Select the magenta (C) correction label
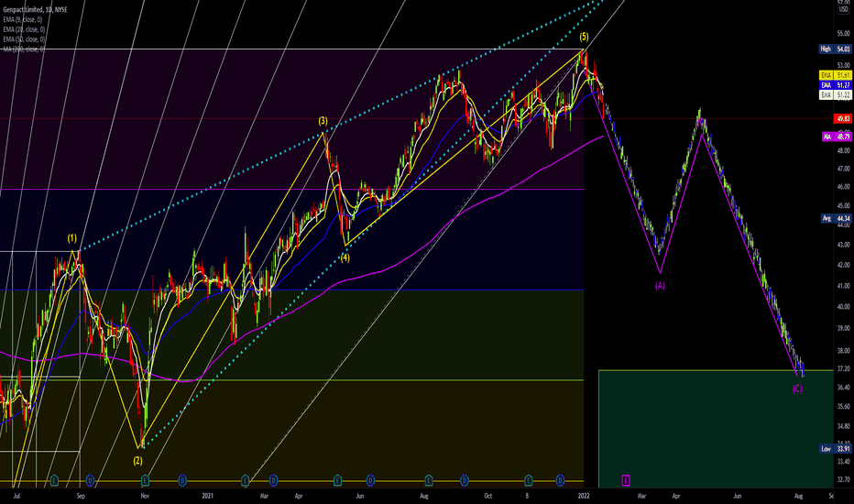Screen dimensions: 854x504 click(x=797, y=389)
